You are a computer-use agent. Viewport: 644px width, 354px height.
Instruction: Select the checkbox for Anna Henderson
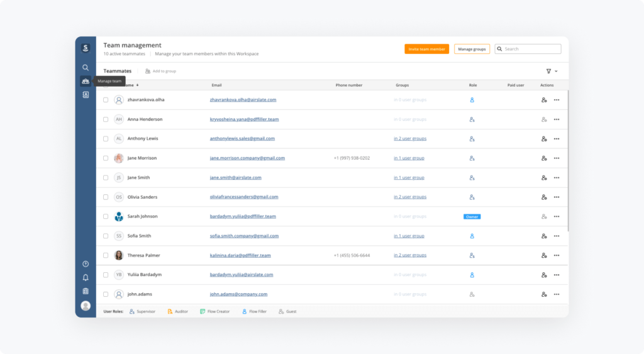[x=106, y=119]
